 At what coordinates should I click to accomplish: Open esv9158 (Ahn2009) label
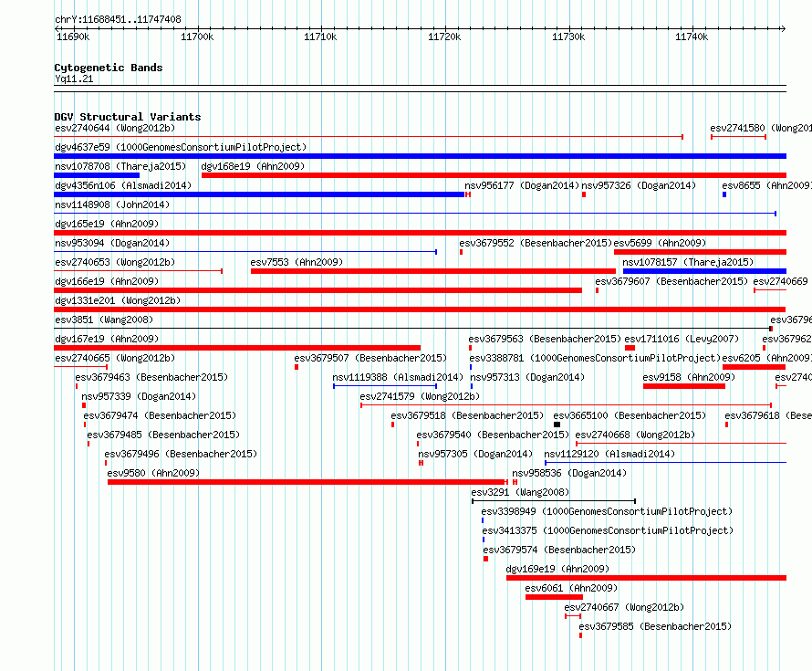tap(689, 377)
